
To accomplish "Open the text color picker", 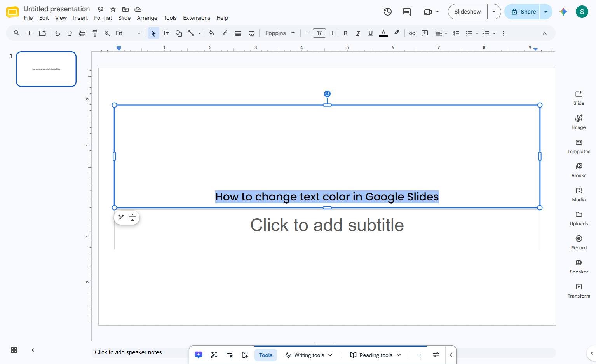I will (383, 33).
